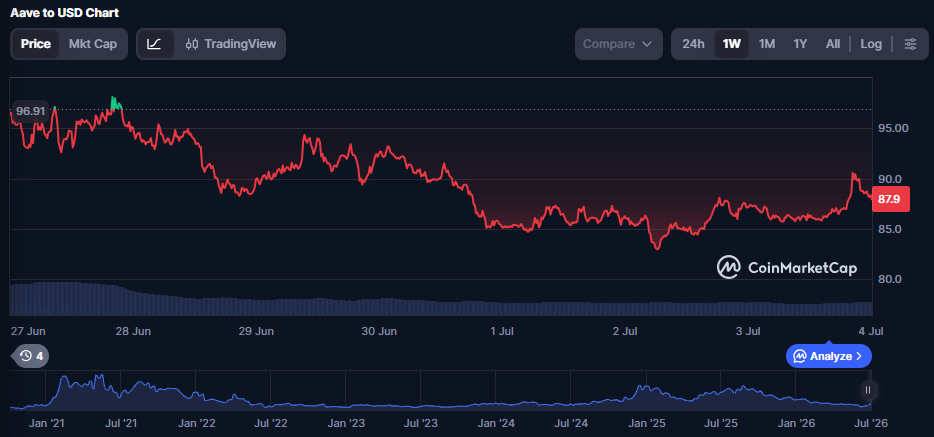Toggle Log scale on chart
This screenshot has width=934, height=437.
point(871,44)
